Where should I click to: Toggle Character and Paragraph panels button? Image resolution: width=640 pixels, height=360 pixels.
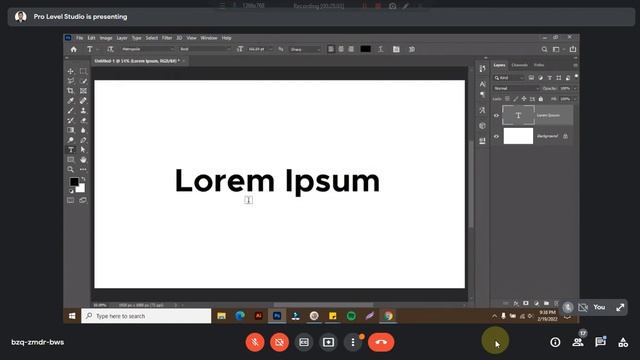click(396, 49)
